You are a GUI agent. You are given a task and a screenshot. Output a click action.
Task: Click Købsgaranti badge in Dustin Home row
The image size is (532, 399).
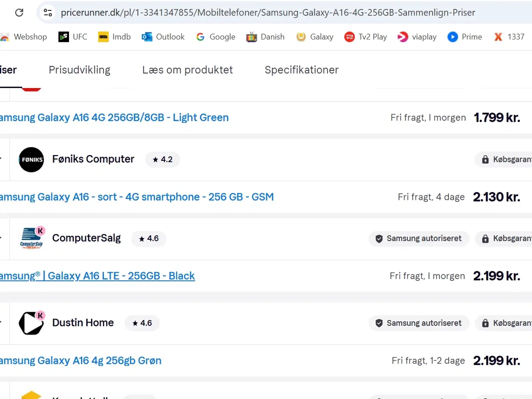(x=504, y=323)
